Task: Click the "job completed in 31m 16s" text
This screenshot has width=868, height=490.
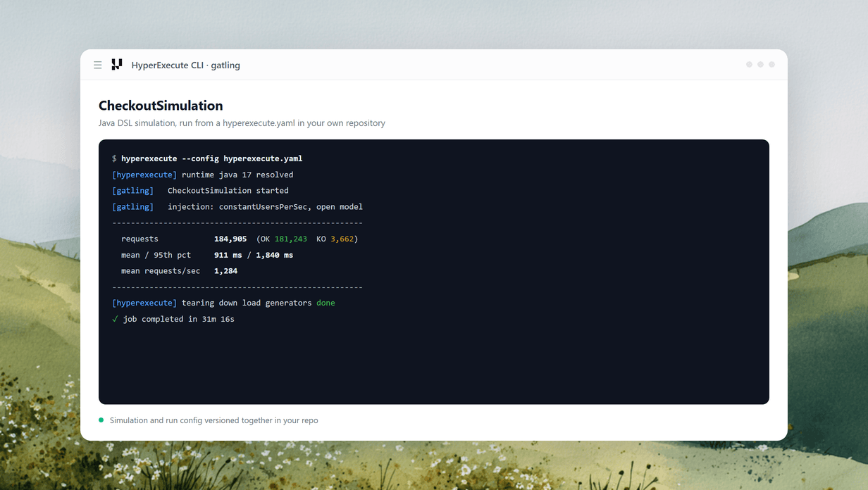Action: click(x=179, y=319)
